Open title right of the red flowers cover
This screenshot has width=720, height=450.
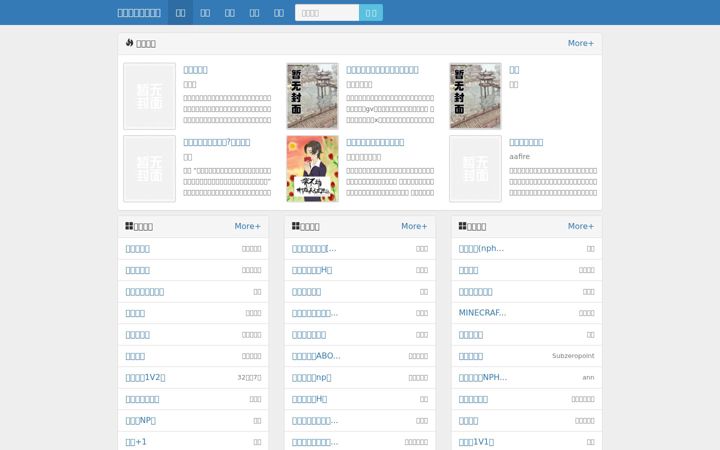[375, 142]
